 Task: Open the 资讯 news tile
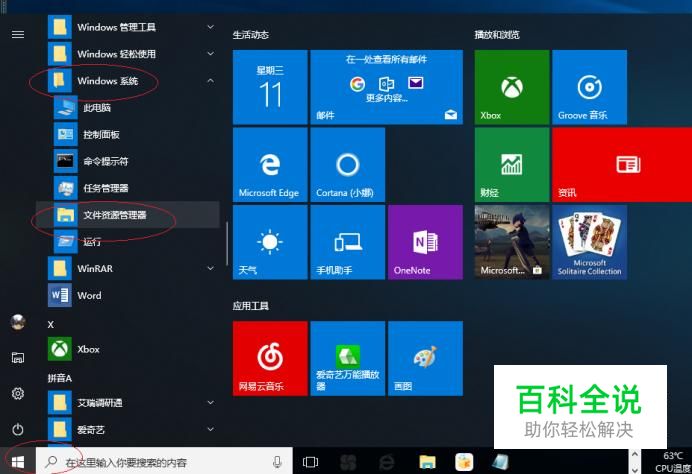click(622, 165)
